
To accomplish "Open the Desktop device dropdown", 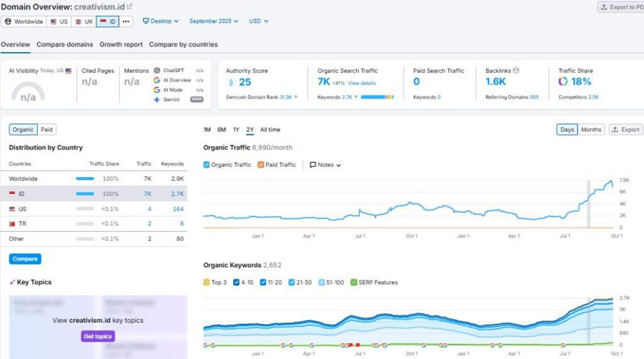I will (x=161, y=21).
